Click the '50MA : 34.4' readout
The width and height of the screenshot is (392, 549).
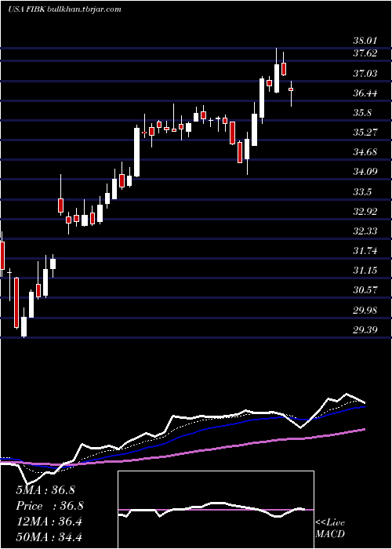[49, 537]
